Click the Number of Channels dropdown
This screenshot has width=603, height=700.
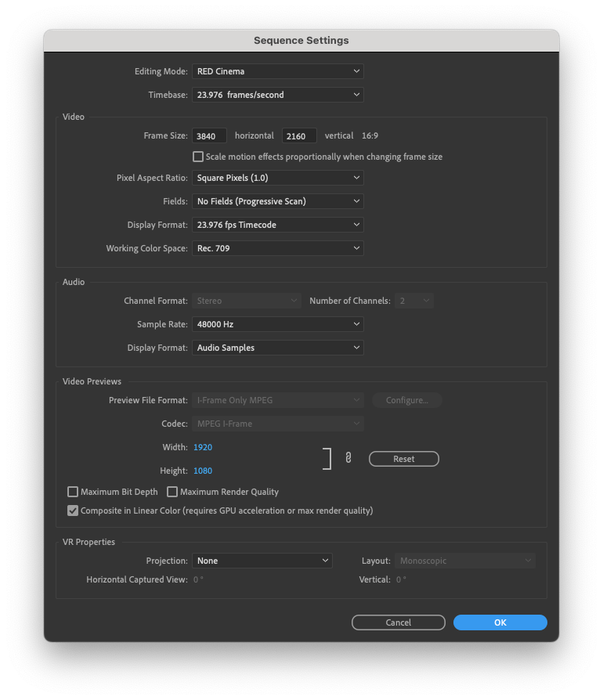coord(413,301)
